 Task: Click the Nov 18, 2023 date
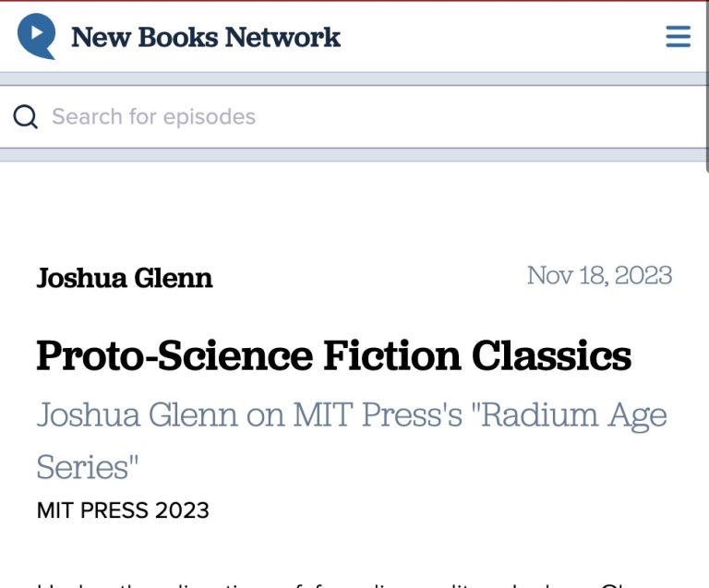(x=599, y=275)
